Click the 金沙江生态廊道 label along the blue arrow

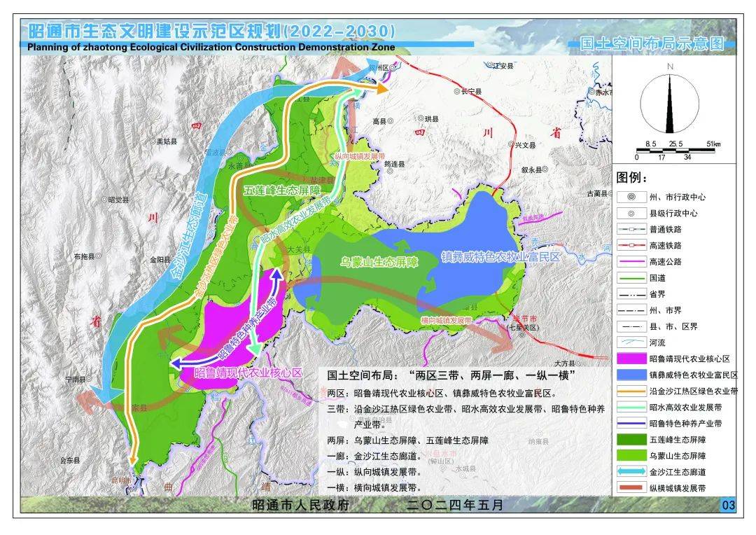190,236
